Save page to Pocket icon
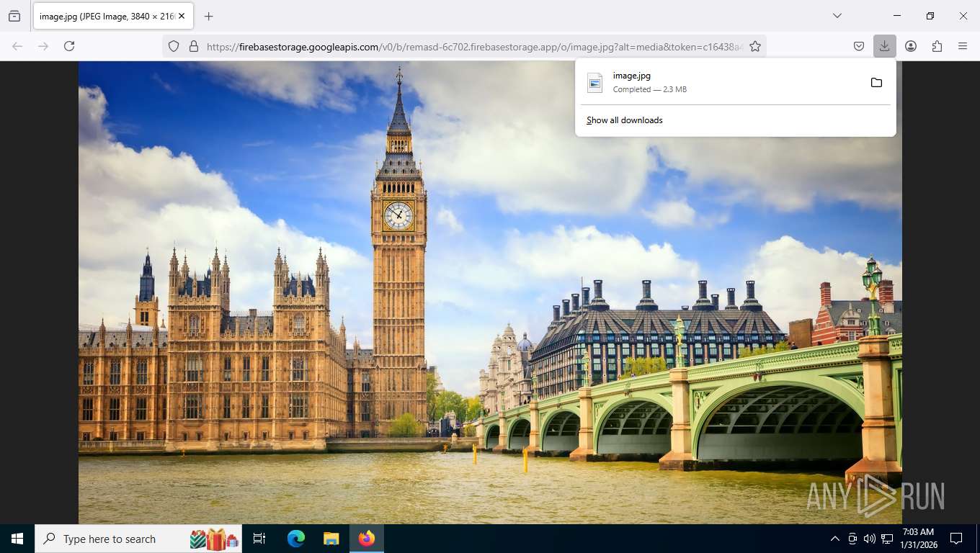Screen dimensions: 980x553 coord(859,46)
